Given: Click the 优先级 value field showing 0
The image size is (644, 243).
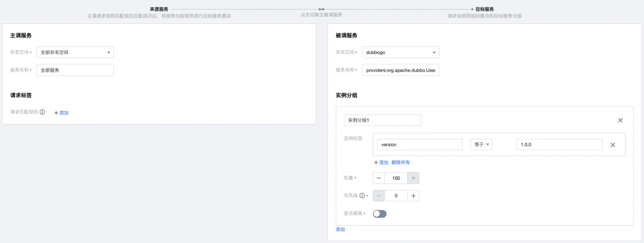Looking at the screenshot, I should (x=396, y=196).
